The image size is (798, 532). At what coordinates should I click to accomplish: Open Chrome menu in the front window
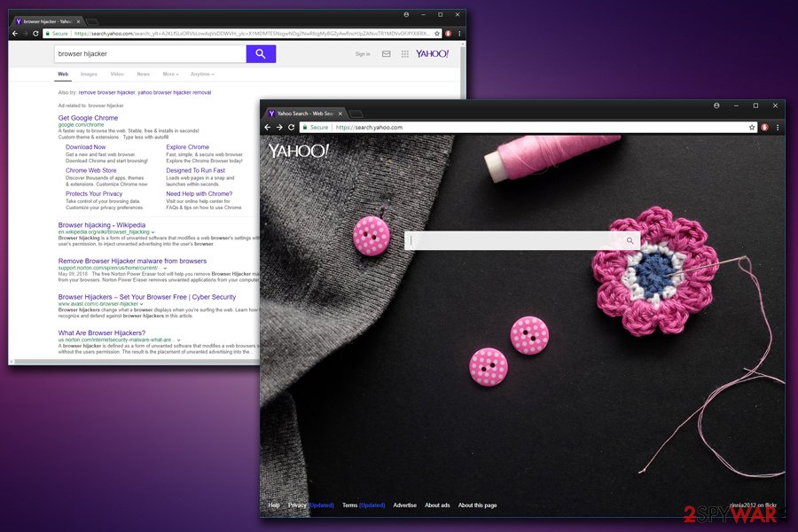777,128
